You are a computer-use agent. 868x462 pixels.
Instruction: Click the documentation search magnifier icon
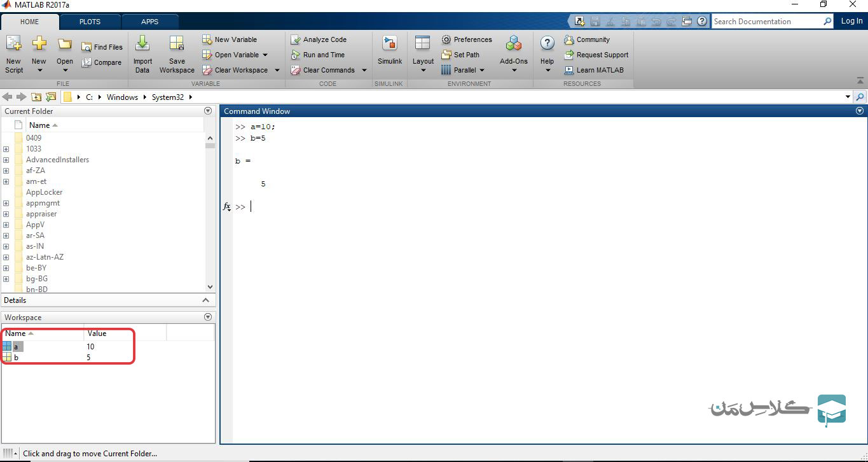(827, 21)
